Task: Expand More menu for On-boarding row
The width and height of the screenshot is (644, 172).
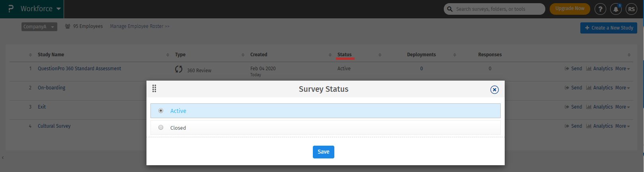Action: click(x=623, y=88)
